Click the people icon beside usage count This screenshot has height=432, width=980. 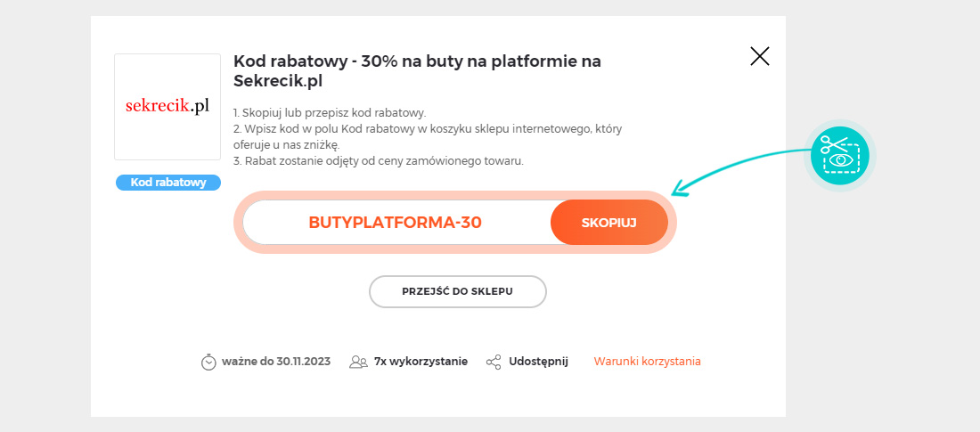(358, 362)
